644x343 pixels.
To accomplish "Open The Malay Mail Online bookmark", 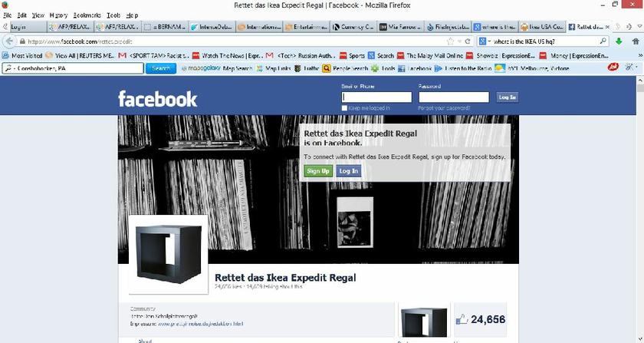I will click(x=429, y=55).
